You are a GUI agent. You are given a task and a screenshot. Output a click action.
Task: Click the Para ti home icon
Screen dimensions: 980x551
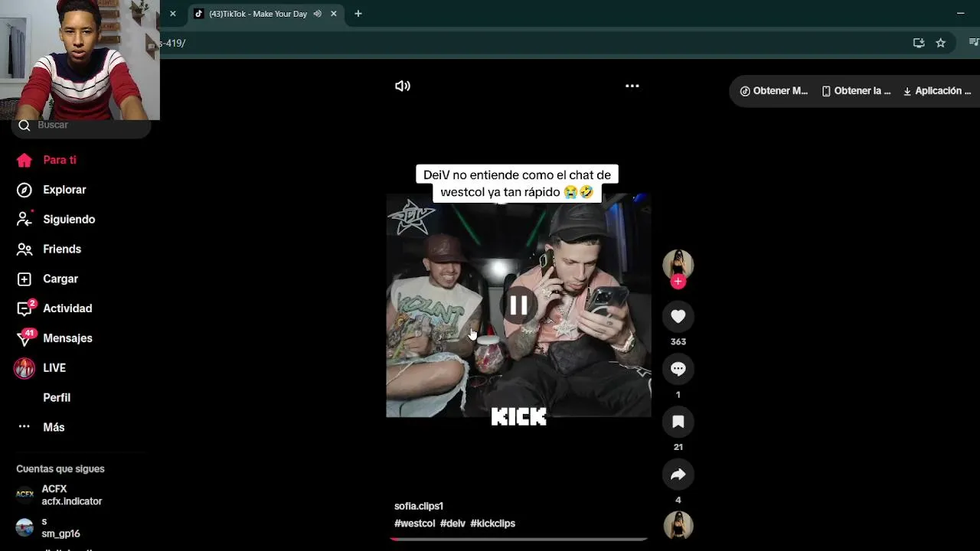24,160
